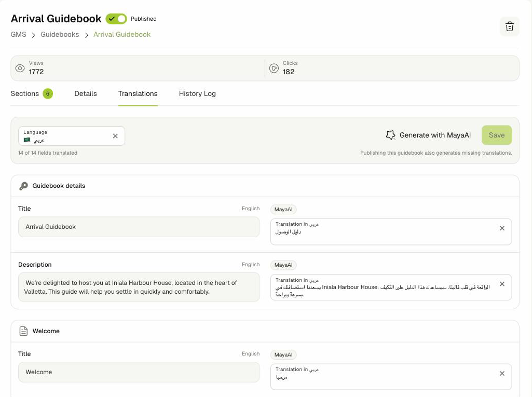Click the page title 'Arrival Guidebook'

pyautogui.click(x=56, y=19)
